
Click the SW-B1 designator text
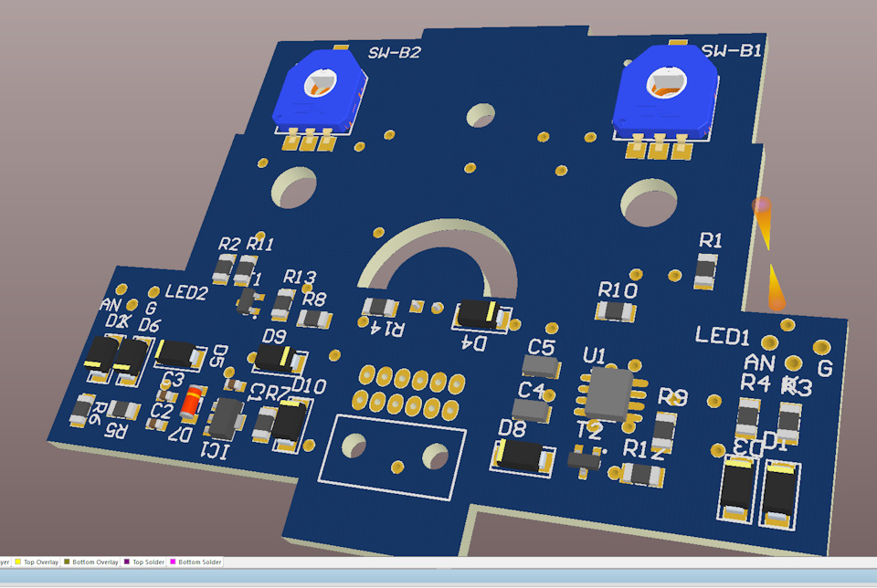tap(732, 51)
